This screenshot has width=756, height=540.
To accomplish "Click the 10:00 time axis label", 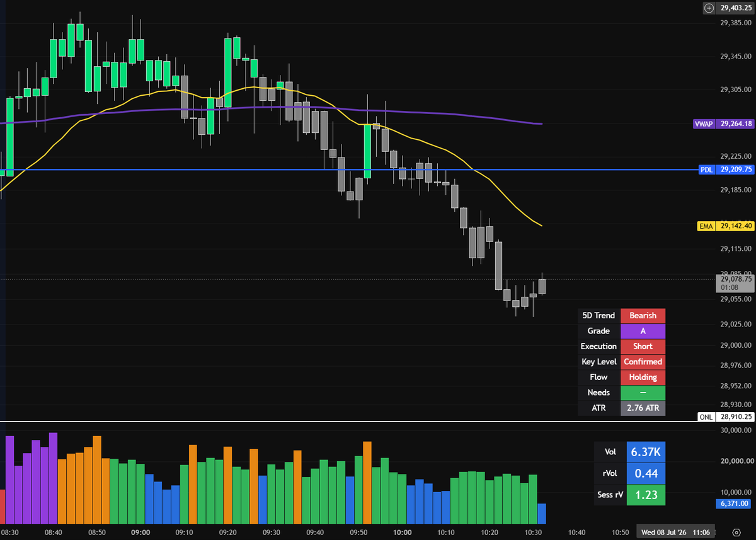I will coord(402,532).
